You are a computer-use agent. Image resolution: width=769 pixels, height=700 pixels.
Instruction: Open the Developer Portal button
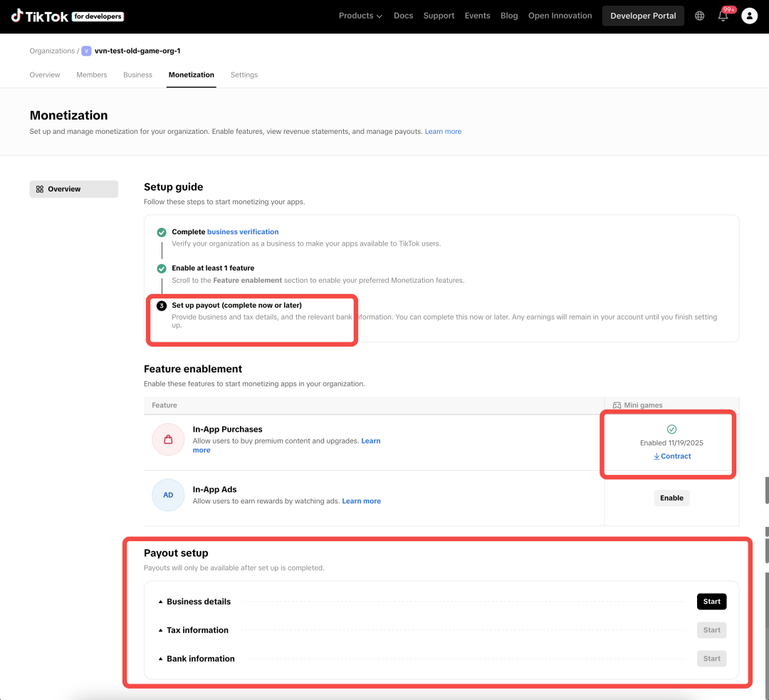643,16
